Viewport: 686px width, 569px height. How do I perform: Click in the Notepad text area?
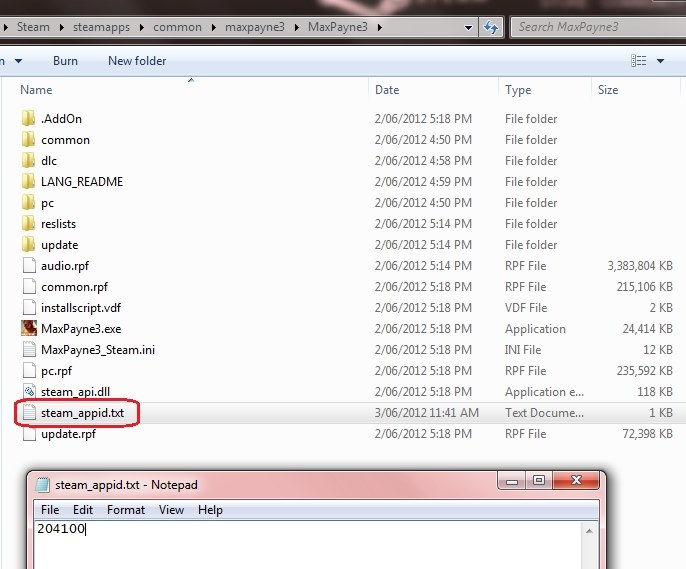pos(308,545)
